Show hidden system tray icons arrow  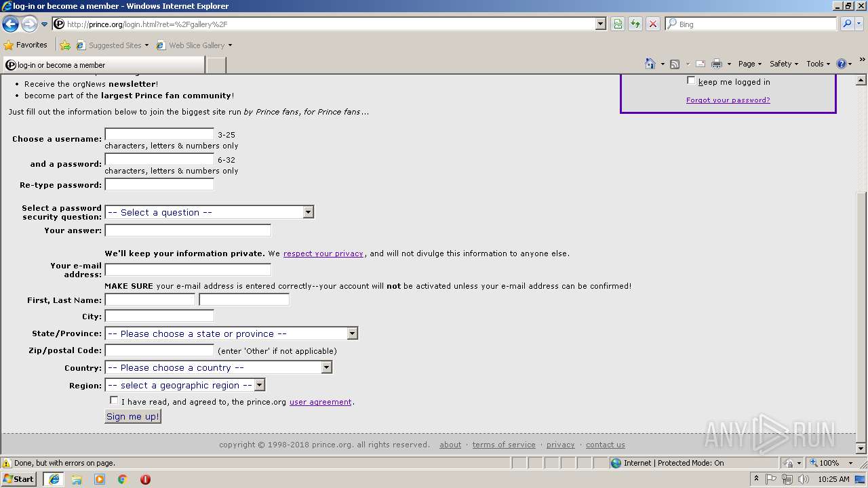[756, 479]
